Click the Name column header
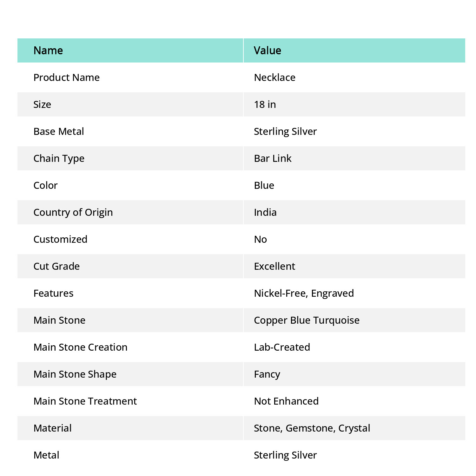The image size is (476, 476). [48, 50]
